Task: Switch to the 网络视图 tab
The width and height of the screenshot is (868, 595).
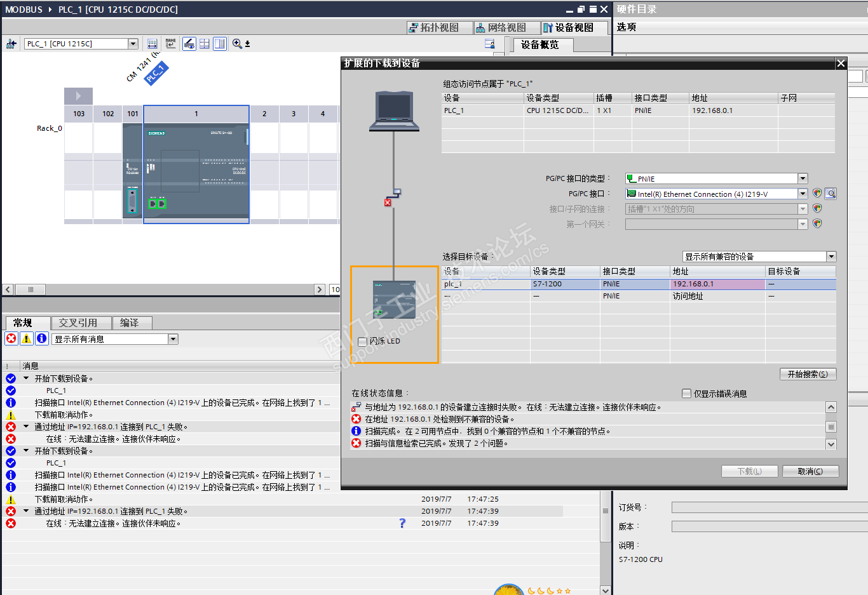Action: click(508, 27)
